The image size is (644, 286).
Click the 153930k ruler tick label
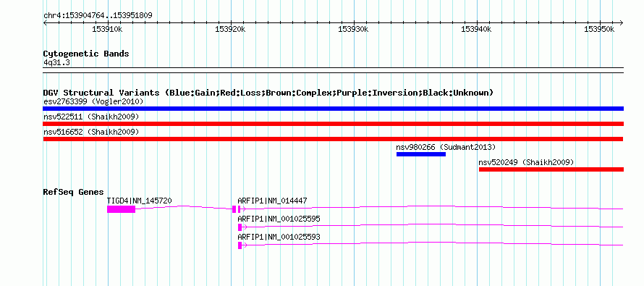tap(354, 30)
